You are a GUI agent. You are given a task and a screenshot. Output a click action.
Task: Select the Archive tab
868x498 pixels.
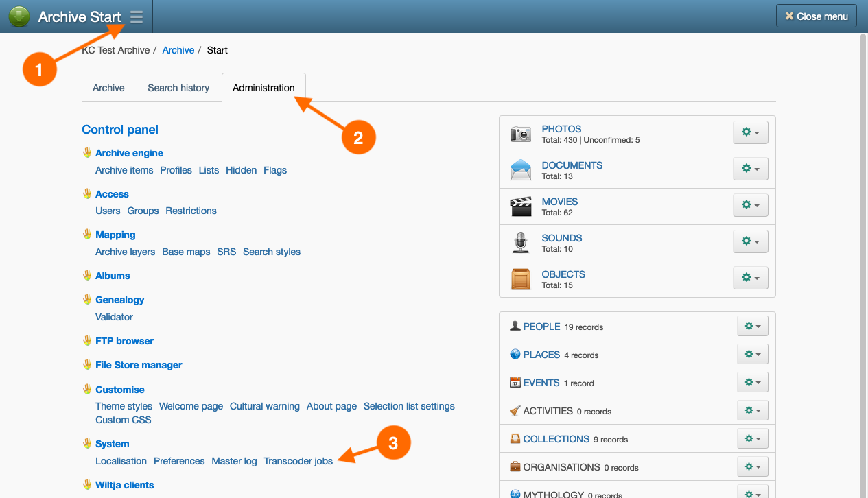(x=108, y=88)
